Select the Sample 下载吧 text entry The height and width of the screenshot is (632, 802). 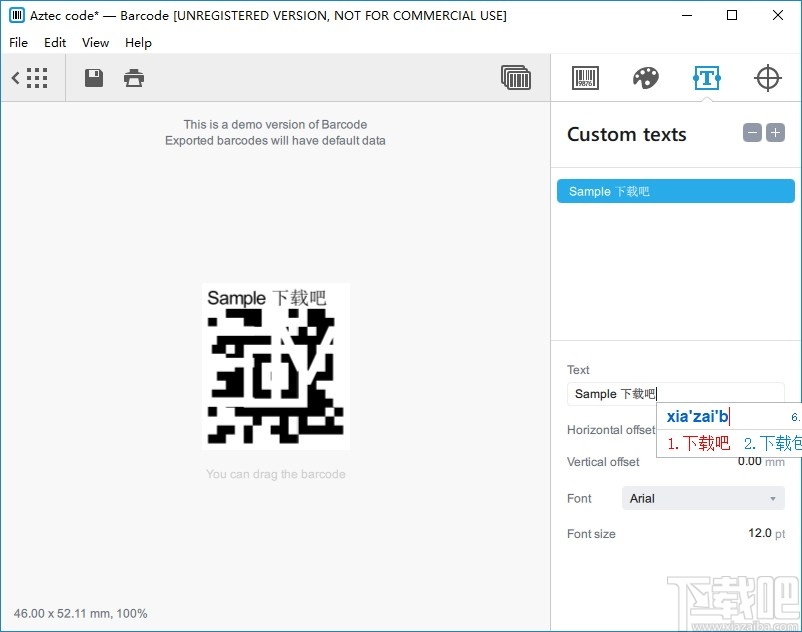coord(676,191)
